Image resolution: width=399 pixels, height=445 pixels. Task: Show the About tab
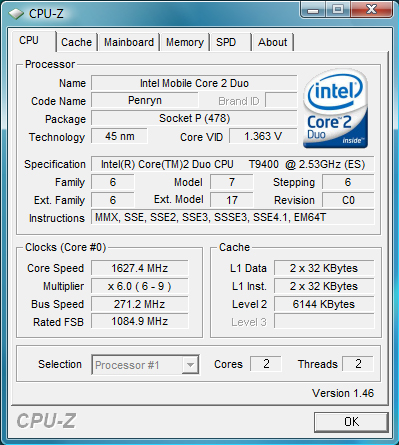273,42
